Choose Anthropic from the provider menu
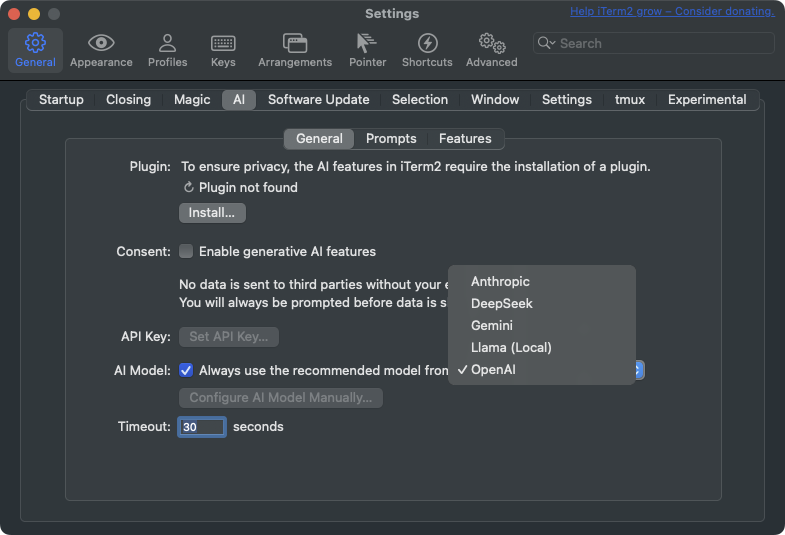Viewport: 785px width, 535px height. tap(542, 281)
